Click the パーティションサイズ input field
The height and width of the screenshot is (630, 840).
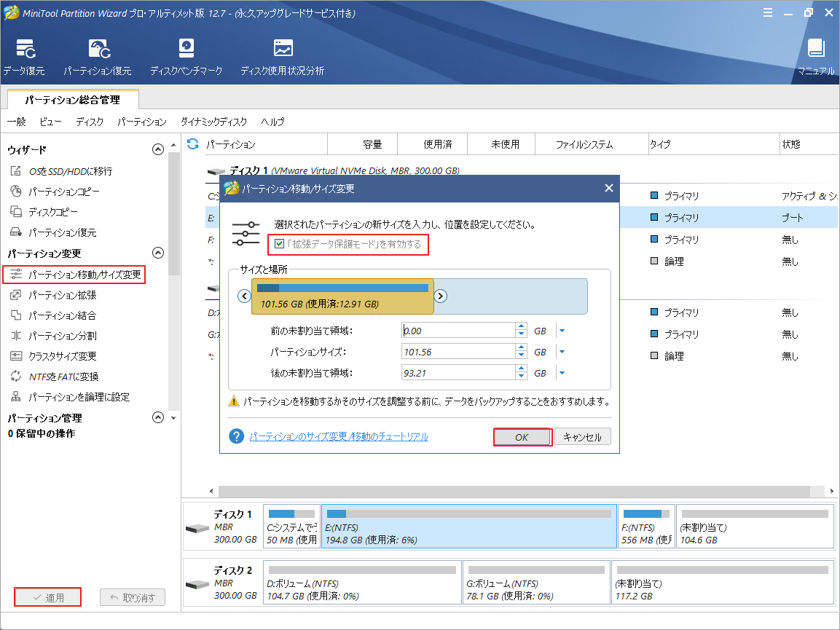pyautogui.click(x=458, y=352)
